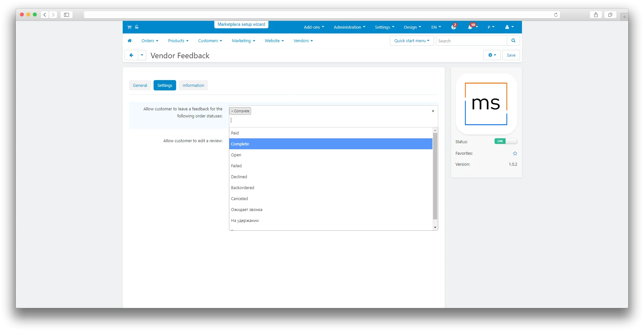Select the highlighted Complete option
The height and width of the screenshot is (331, 644).
pyautogui.click(x=331, y=144)
